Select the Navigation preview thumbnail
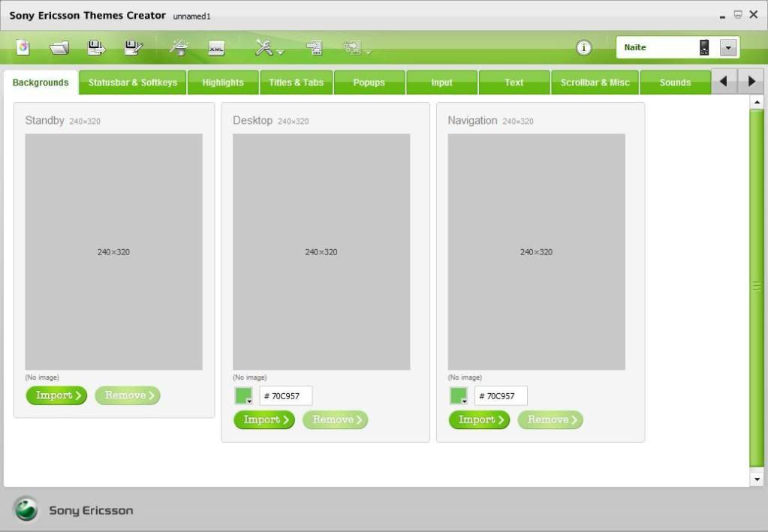The height and width of the screenshot is (532, 768). click(x=536, y=252)
